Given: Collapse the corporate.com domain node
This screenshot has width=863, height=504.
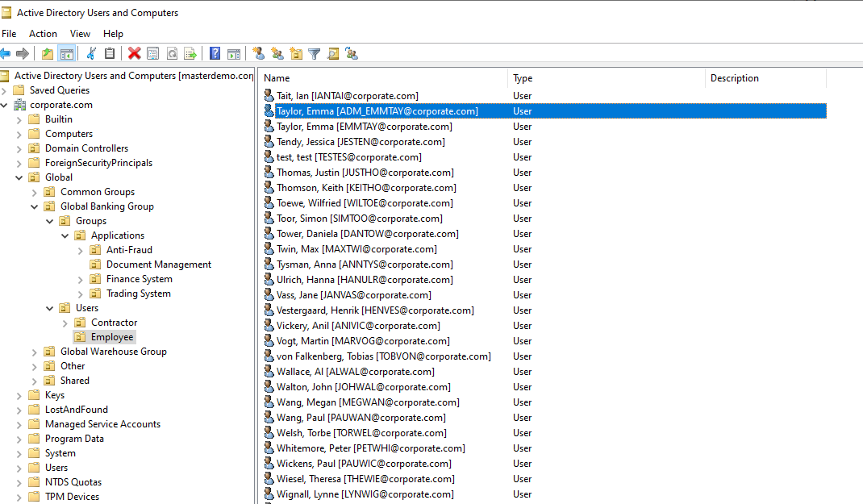Looking at the screenshot, I should point(4,105).
